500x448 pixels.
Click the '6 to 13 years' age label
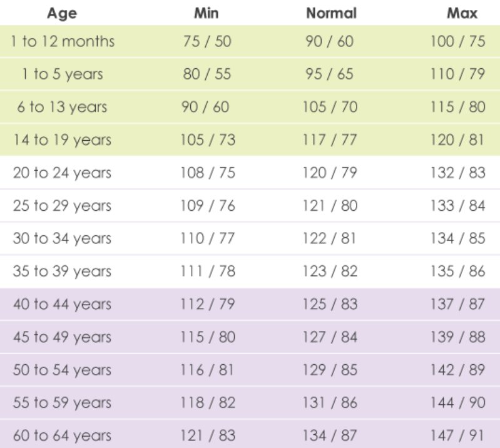62,107
